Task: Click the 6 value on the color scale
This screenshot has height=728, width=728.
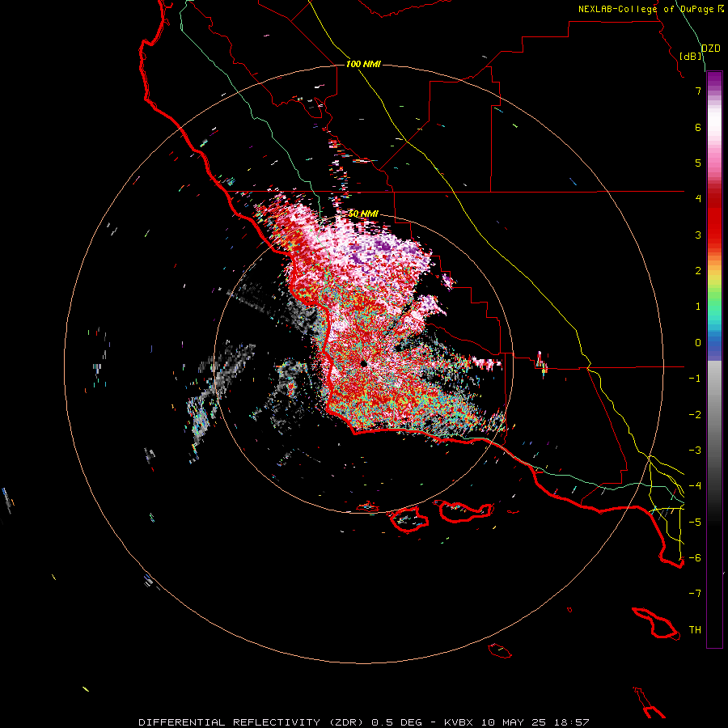Action: (x=698, y=127)
